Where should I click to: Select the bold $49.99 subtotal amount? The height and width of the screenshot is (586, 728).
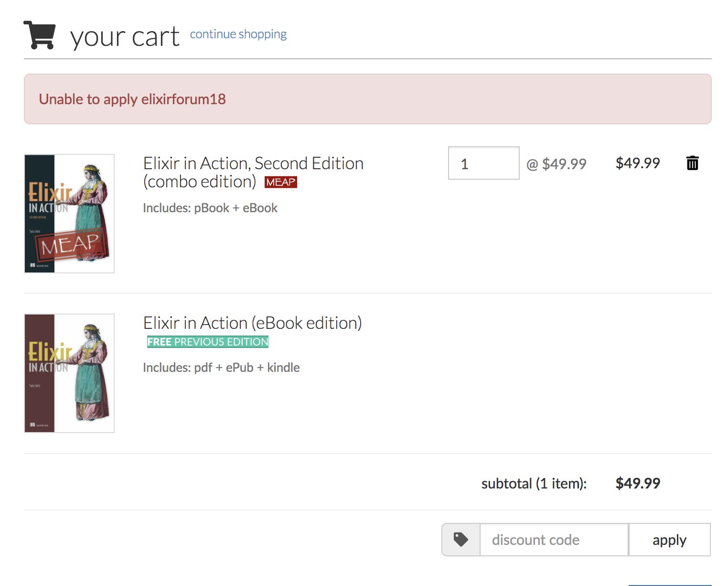pyautogui.click(x=638, y=483)
